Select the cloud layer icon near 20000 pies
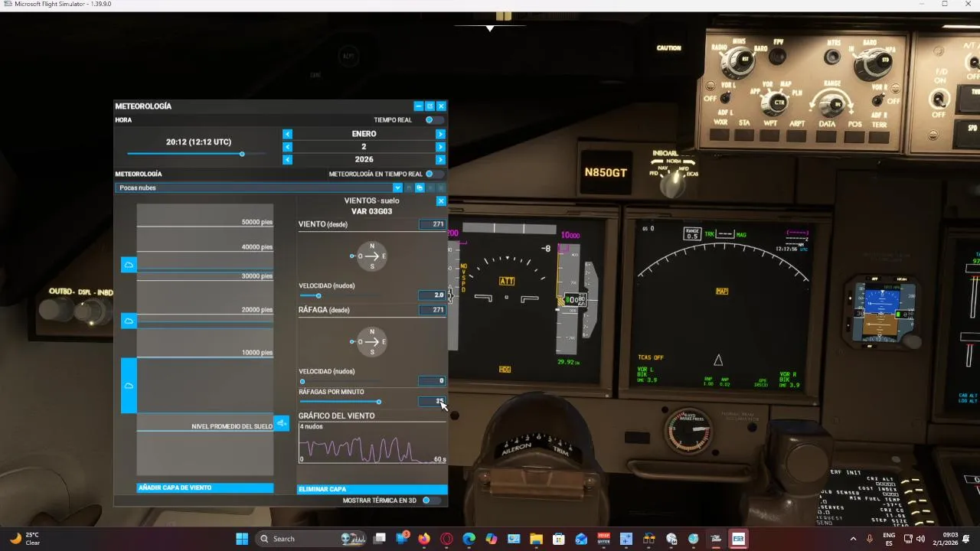 tap(129, 321)
